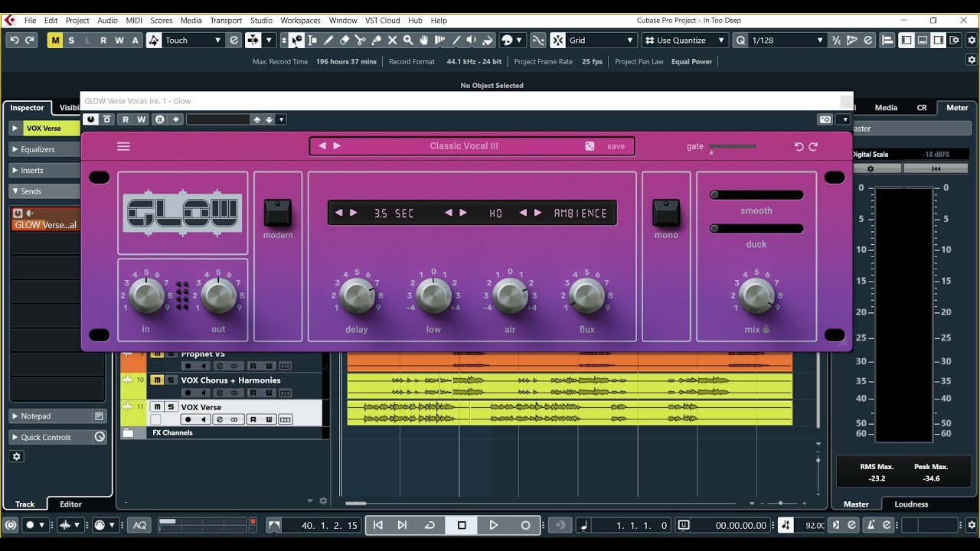Screen dimensions: 980x551
Task: Select the Zoom magnifier tool
Action: tap(408, 40)
